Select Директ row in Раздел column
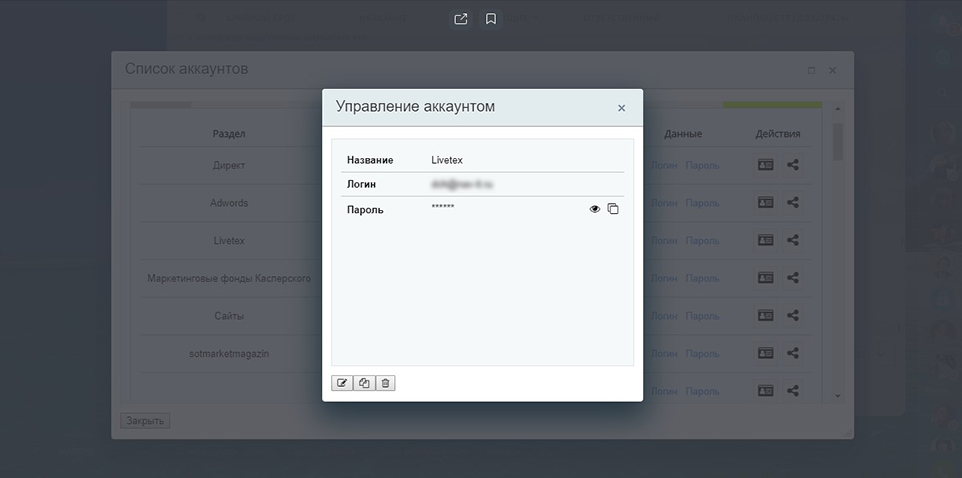Image resolution: width=962 pixels, height=478 pixels. pyautogui.click(x=229, y=165)
